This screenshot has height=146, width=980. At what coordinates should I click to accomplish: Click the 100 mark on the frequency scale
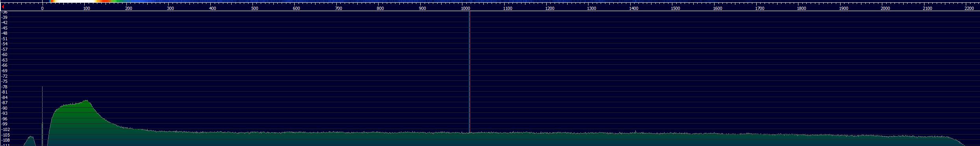click(87, 8)
